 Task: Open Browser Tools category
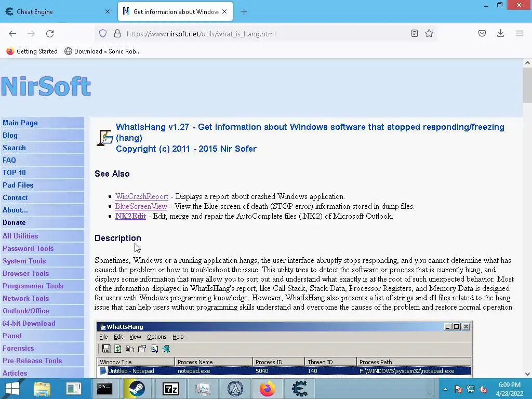26,273
